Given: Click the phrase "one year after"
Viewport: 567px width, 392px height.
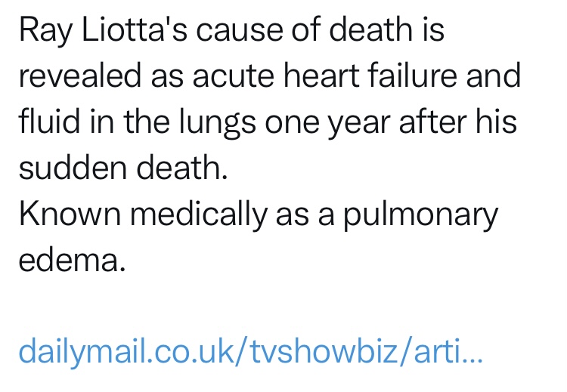Looking at the screenshot, I should [383, 123].
